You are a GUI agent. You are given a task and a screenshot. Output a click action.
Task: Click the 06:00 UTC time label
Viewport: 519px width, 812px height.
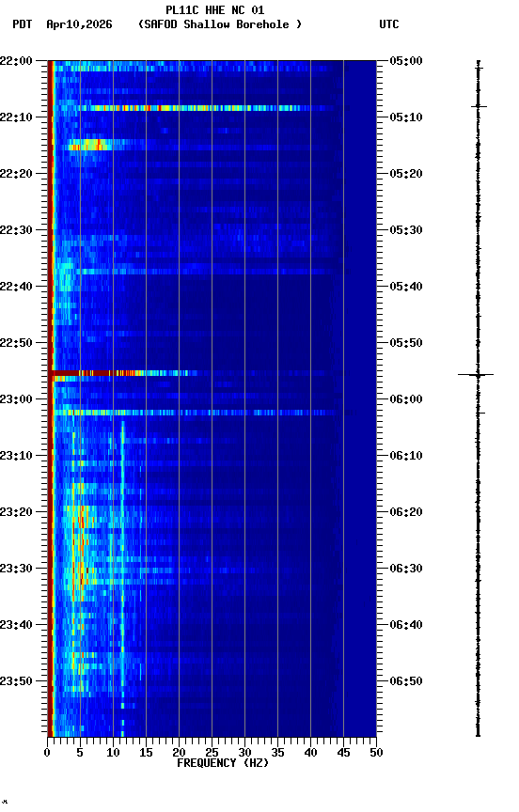click(x=406, y=399)
